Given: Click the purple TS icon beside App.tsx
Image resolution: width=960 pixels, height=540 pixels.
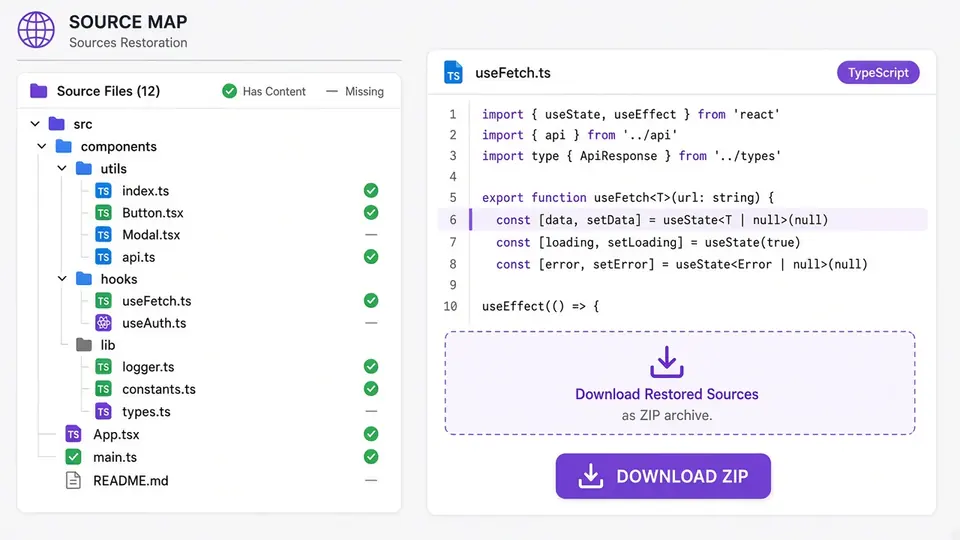Looking at the screenshot, I should pyautogui.click(x=73, y=434).
